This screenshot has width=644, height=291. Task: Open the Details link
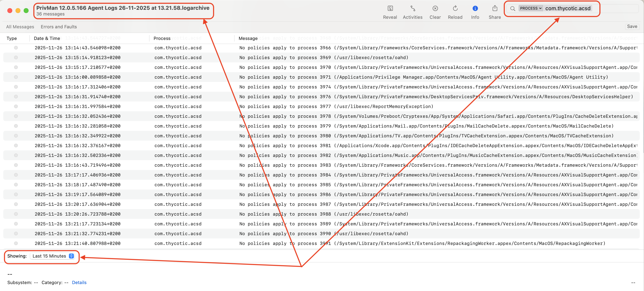[x=79, y=282]
